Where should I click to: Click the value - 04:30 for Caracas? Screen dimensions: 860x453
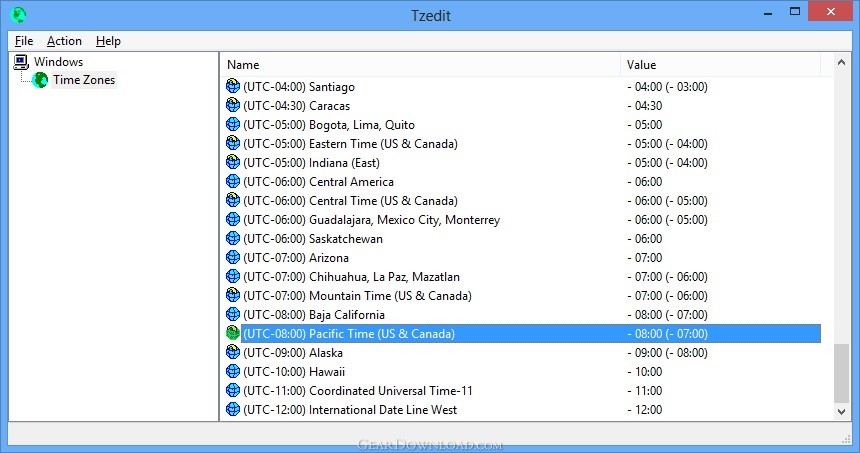645,106
